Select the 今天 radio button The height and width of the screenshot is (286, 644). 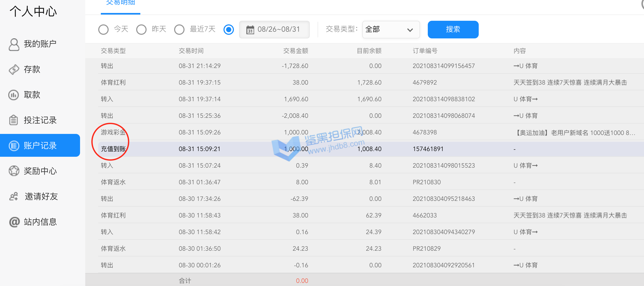pyautogui.click(x=103, y=30)
